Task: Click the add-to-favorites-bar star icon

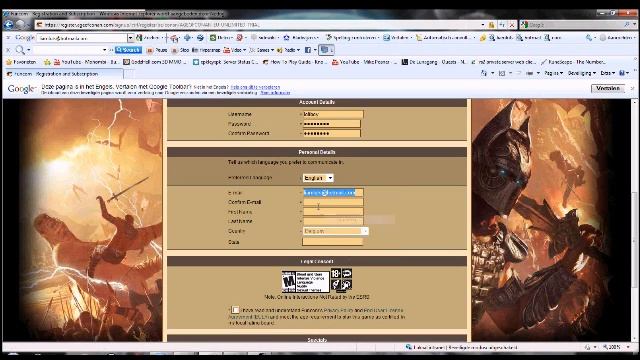Action: point(47,62)
